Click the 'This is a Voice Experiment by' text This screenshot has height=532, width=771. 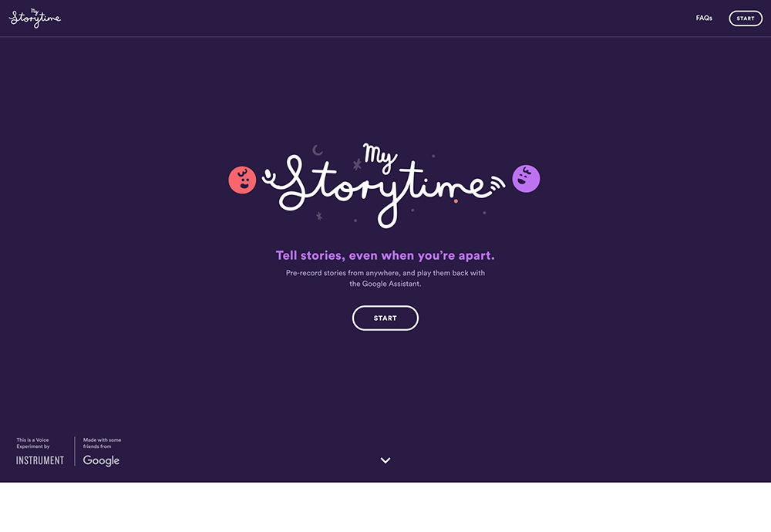(33, 443)
